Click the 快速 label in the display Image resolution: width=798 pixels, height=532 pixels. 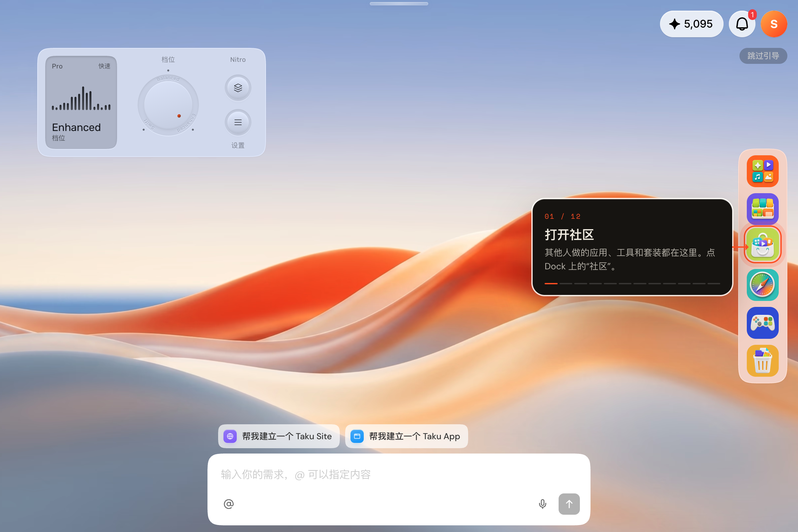(104, 66)
